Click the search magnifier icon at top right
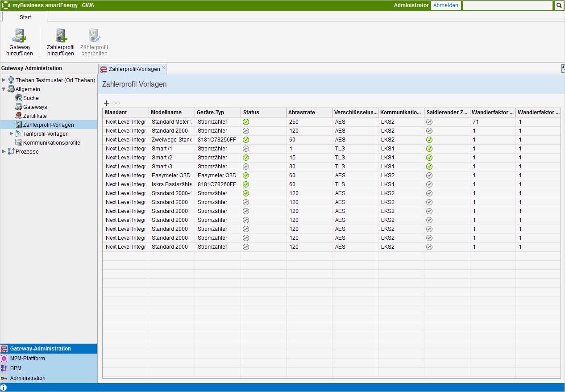565x392 pixels. 559,5
